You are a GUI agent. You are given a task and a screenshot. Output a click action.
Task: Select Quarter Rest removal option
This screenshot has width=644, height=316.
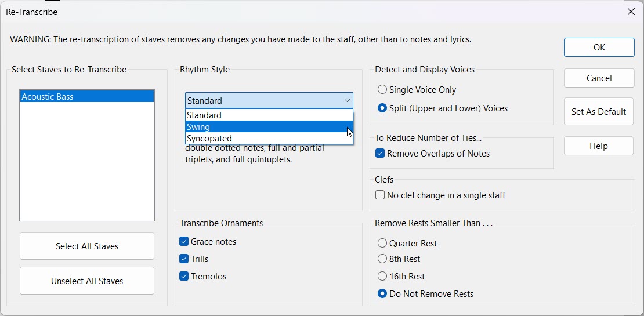coord(382,244)
